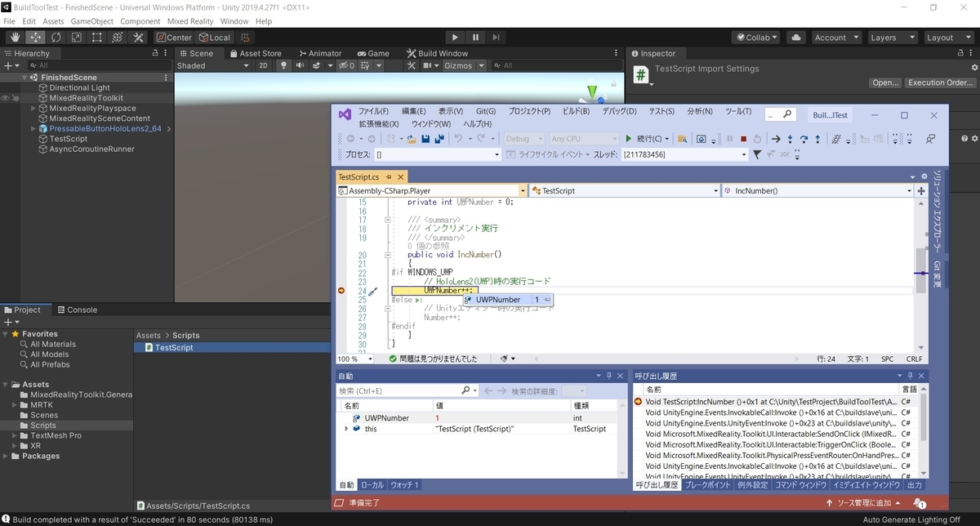Image resolution: width=980 pixels, height=526 pixels.
Task: Collapse FinishedScene in Hierarchy
Action: (x=24, y=78)
